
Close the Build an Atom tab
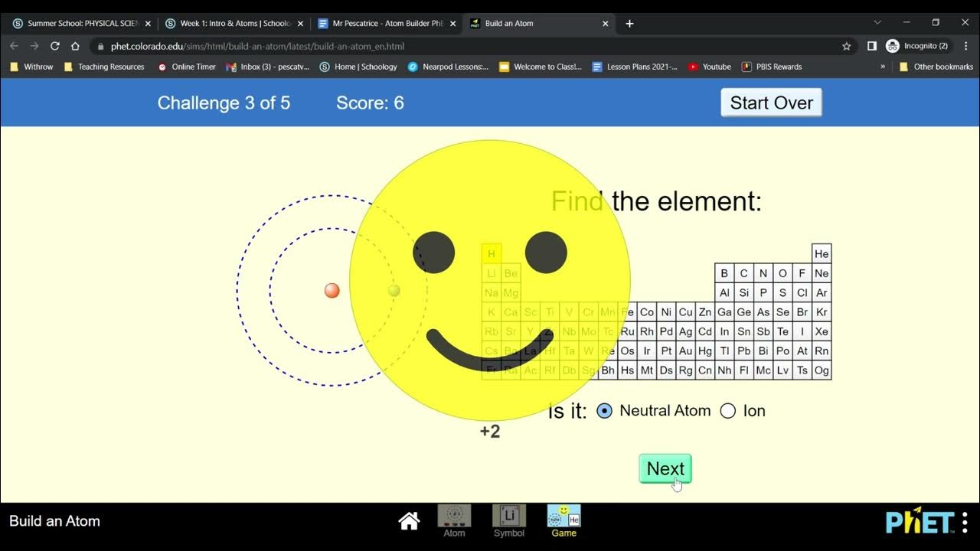pyautogui.click(x=605, y=24)
